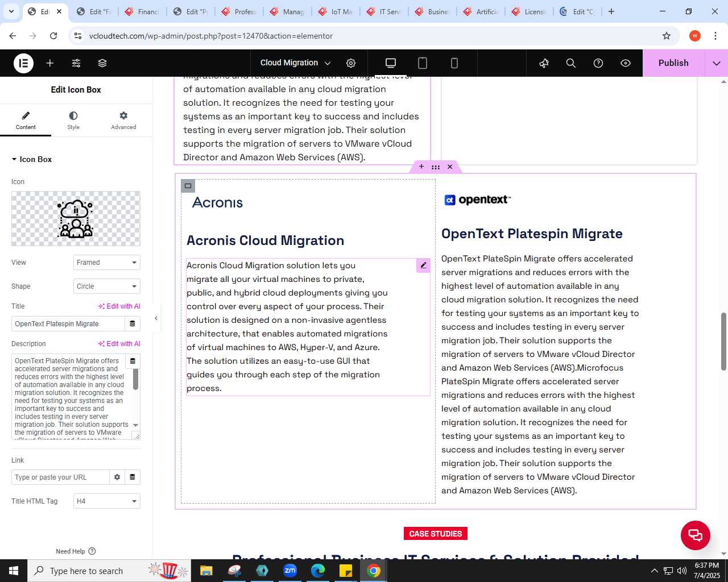Screen dimensions: 728x582
Task: Open the Title HTML Tag dropdown
Action: tap(107, 501)
